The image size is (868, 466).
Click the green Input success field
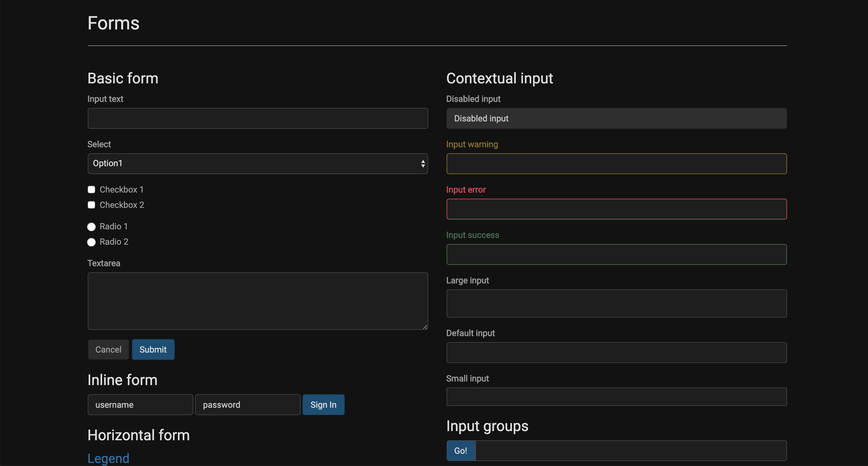point(616,254)
